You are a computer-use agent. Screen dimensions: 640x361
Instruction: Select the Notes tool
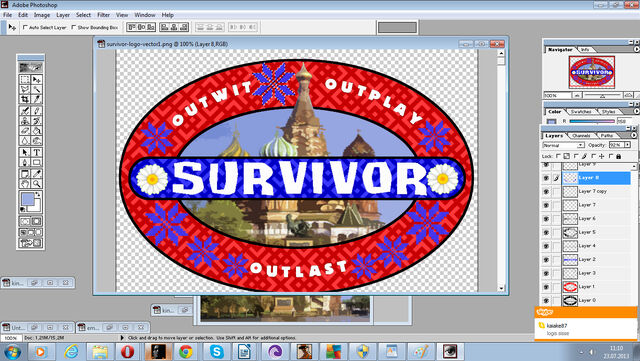pyautogui.click(x=25, y=174)
